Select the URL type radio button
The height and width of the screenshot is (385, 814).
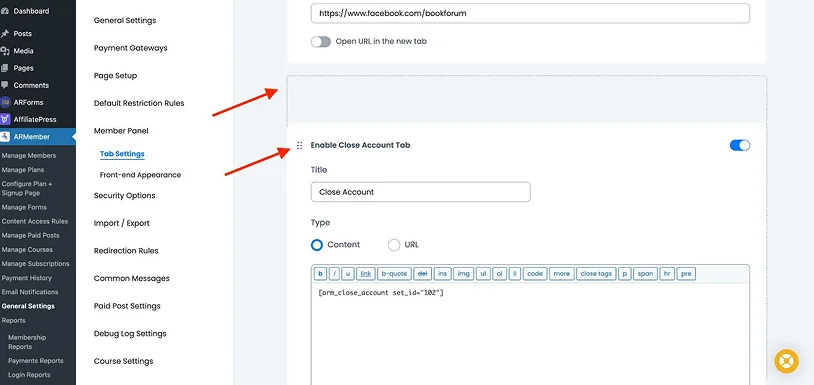click(x=394, y=245)
